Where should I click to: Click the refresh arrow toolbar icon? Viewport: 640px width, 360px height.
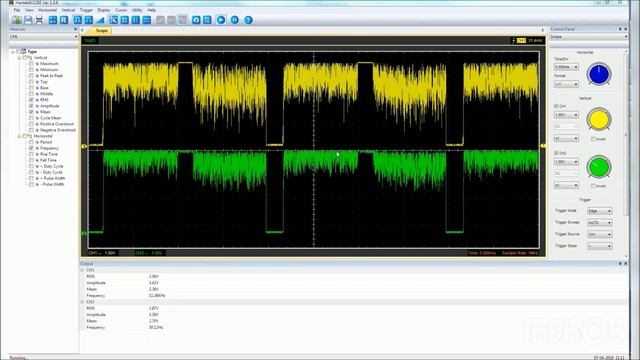pyautogui.click(x=196, y=20)
